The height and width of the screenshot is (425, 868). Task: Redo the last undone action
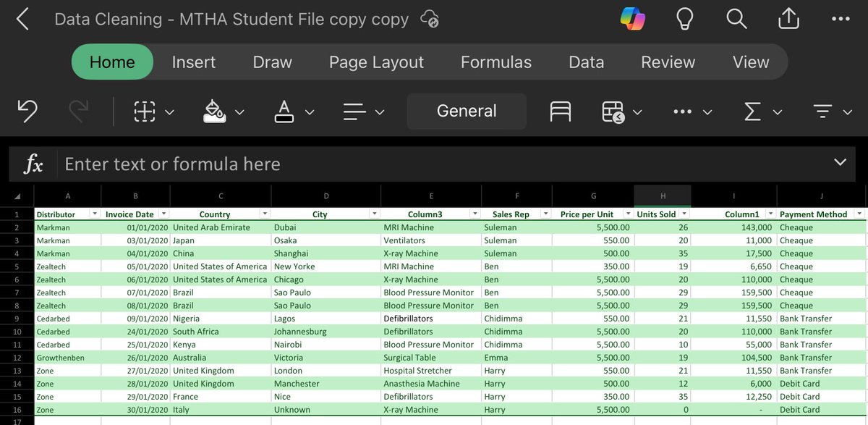78,111
